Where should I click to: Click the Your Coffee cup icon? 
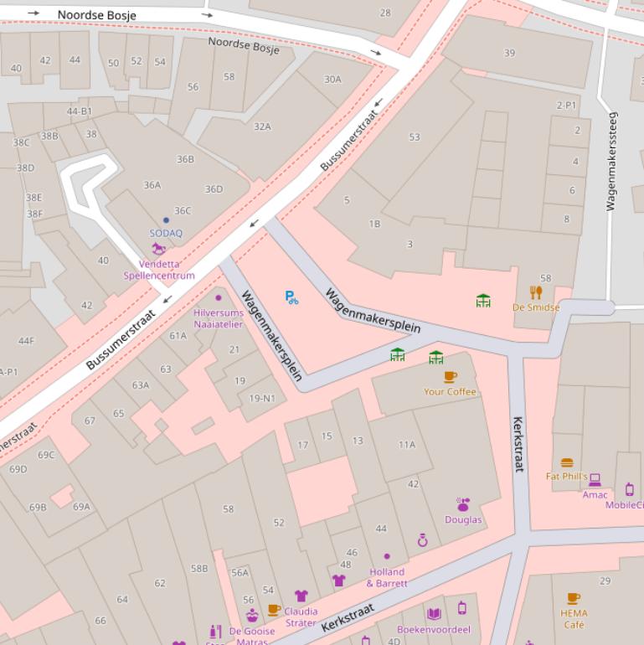point(451,377)
